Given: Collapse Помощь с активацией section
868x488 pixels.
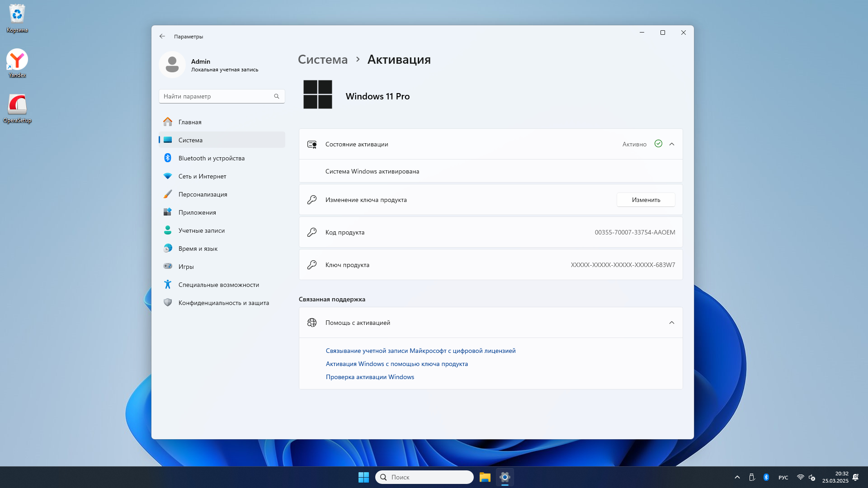Looking at the screenshot, I should point(672,323).
